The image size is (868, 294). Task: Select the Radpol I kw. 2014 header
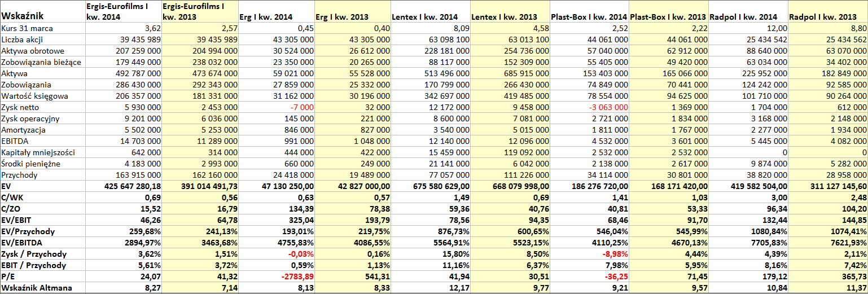[747, 11]
